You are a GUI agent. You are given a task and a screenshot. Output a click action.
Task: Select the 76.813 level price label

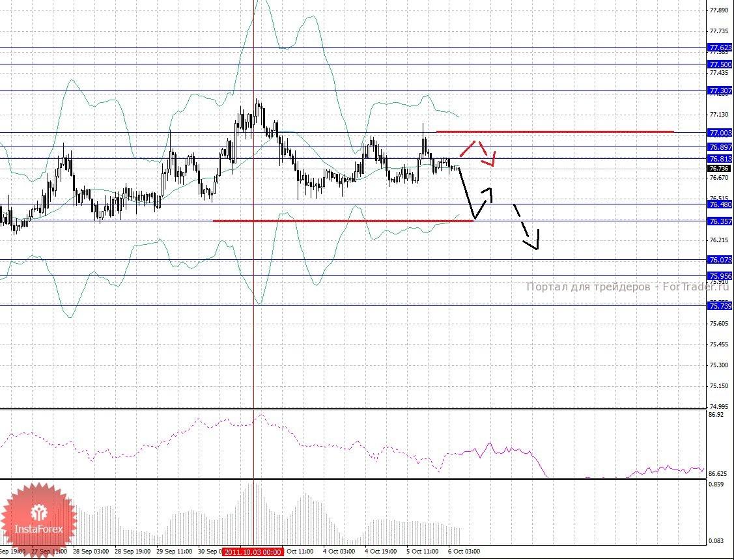click(x=720, y=159)
